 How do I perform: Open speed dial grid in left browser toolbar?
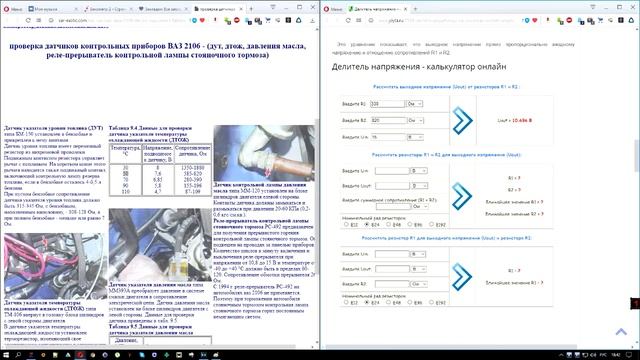(39, 20)
